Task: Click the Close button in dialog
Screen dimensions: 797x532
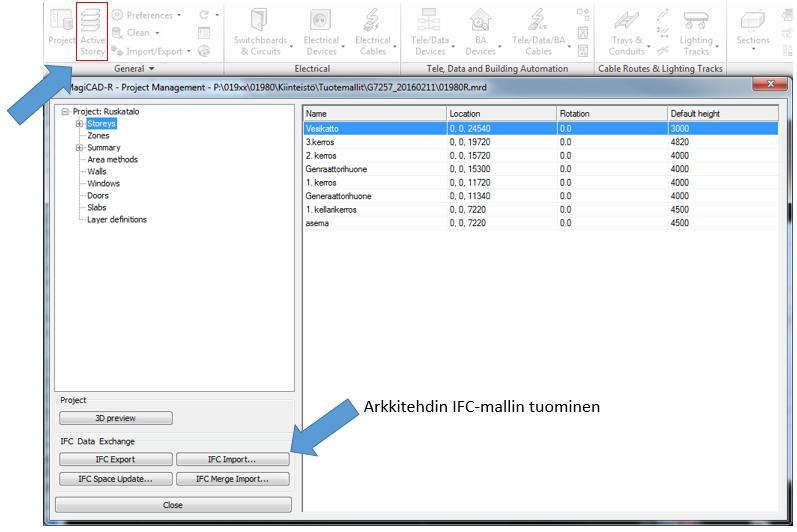Action: 173,505
